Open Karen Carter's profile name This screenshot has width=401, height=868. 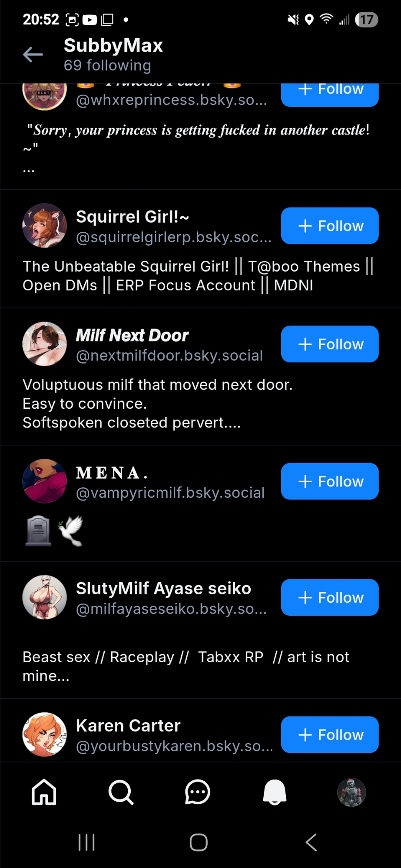128,726
